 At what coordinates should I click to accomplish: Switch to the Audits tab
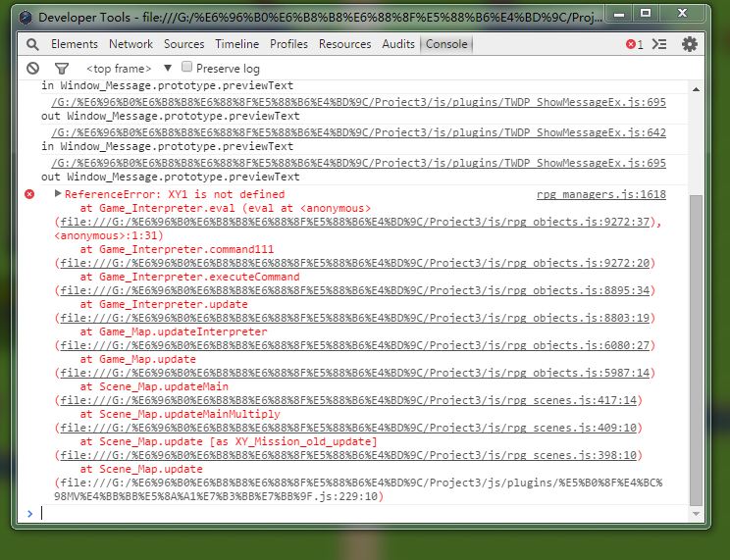pyautogui.click(x=398, y=44)
